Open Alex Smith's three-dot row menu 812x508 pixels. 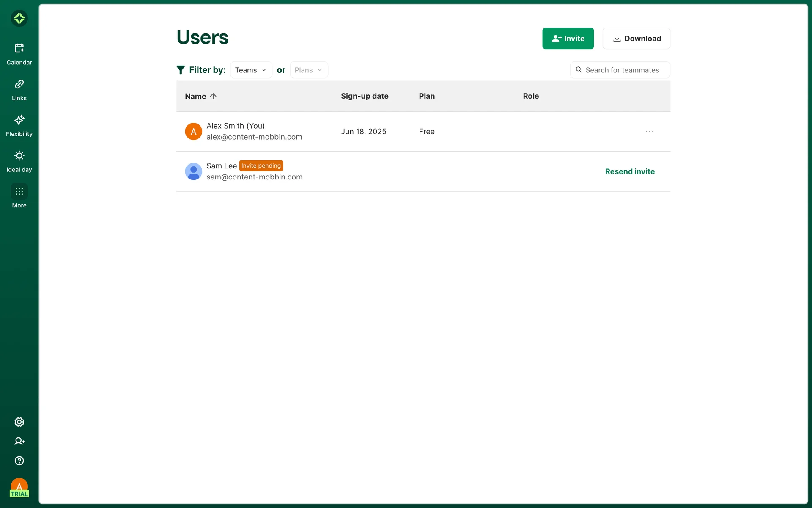[649, 132]
